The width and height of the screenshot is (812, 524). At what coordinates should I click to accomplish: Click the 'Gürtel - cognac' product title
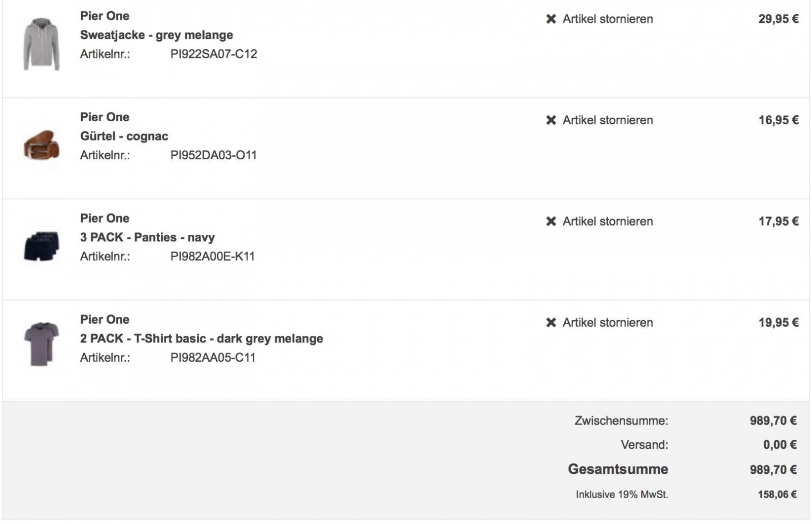click(x=124, y=136)
